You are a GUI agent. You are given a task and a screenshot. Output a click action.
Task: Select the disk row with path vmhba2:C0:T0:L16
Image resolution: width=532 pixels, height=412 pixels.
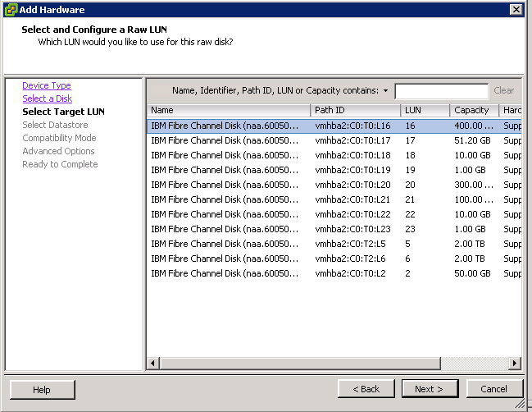[x=334, y=126]
